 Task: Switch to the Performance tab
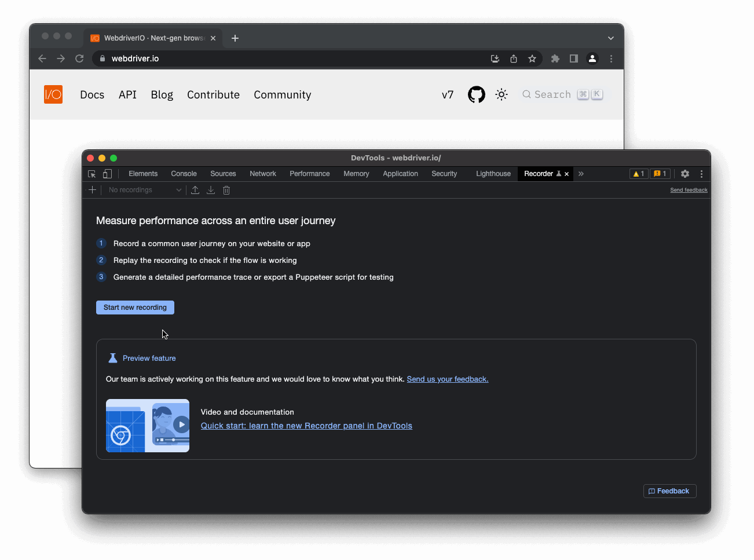[x=310, y=174]
